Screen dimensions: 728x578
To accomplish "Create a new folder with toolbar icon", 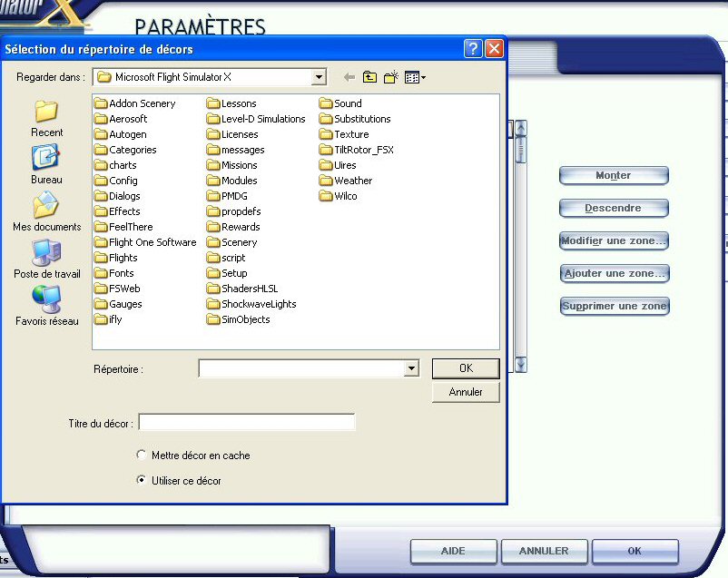I will click(x=391, y=77).
